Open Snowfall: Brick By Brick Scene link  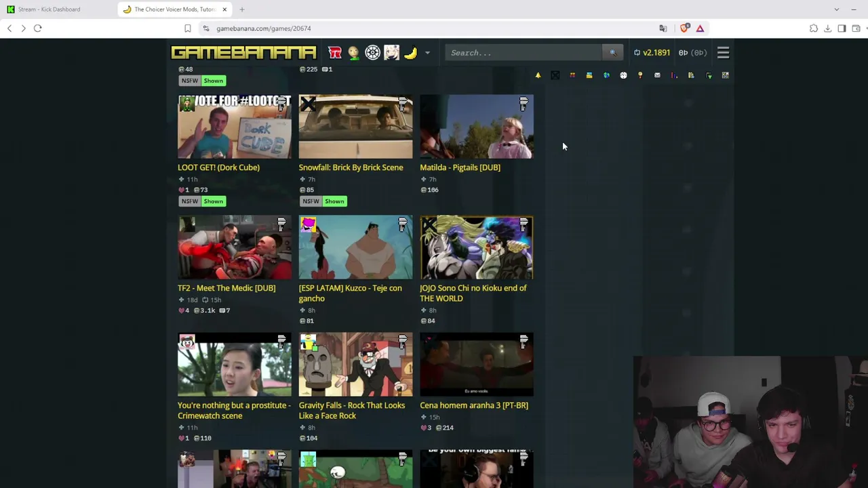(351, 167)
